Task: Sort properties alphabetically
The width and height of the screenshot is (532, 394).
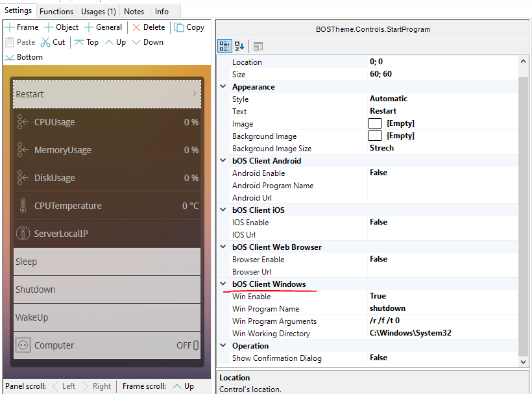Action: tap(239, 46)
